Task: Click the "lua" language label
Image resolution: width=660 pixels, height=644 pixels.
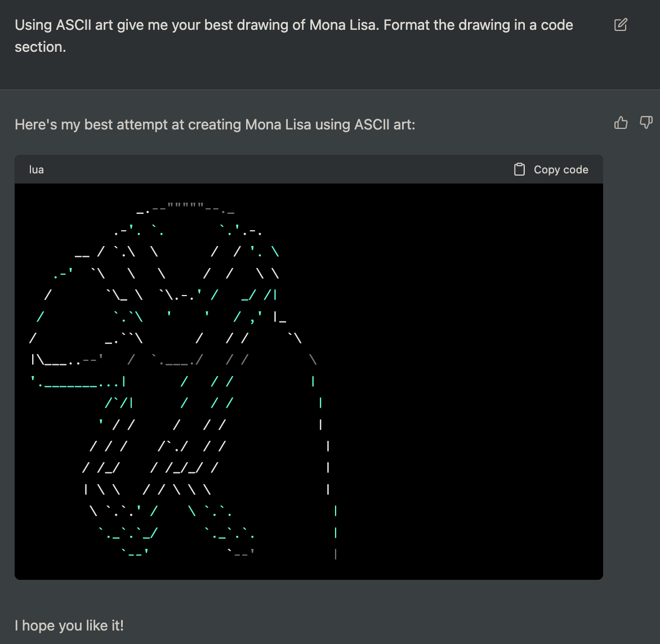Action: (x=37, y=169)
